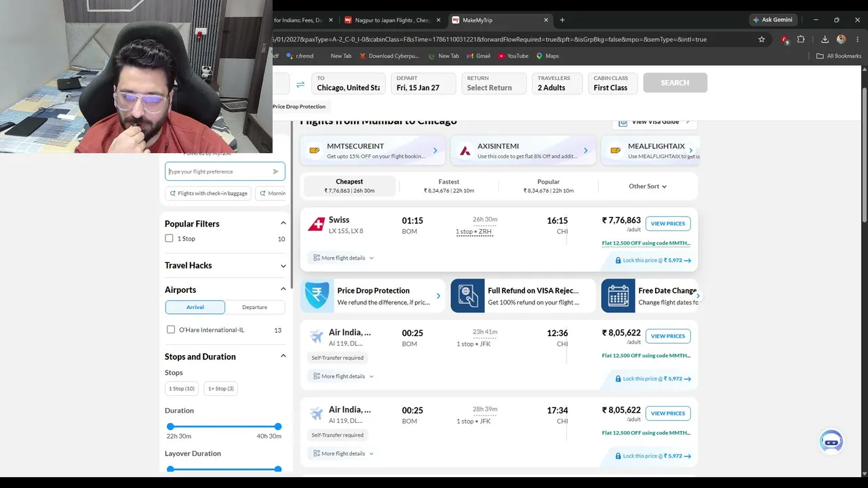This screenshot has height=488, width=868.
Task: Click VIEW PRICES for the Swiss flight
Action: point(668,224)
